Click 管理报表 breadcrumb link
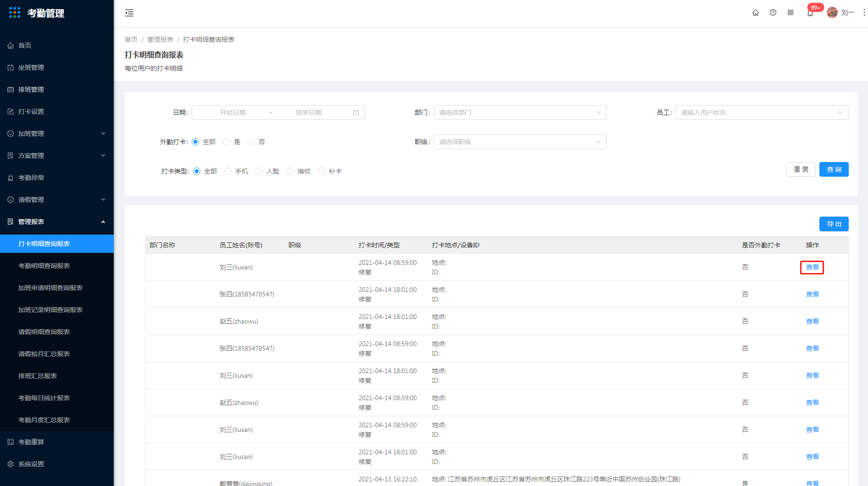 [x=160, y=39]
